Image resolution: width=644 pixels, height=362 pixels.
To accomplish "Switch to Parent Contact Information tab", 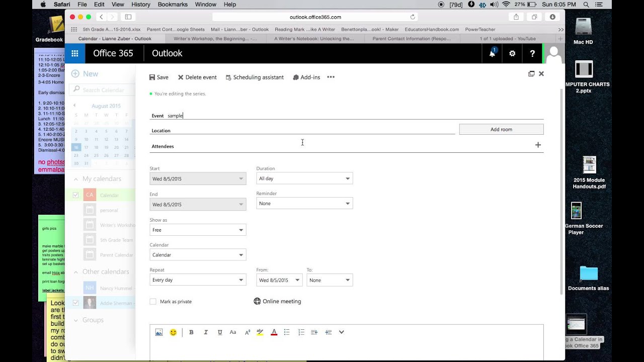I will [412, 38].
